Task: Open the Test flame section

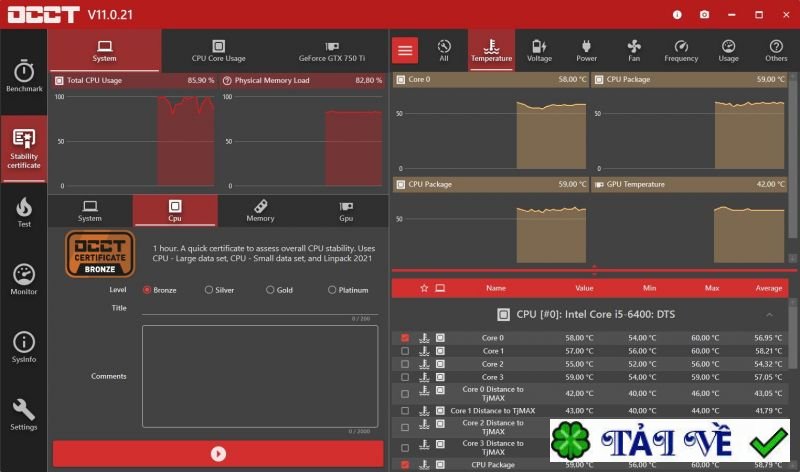Action: pyautogui.click(x=24, y=212)
